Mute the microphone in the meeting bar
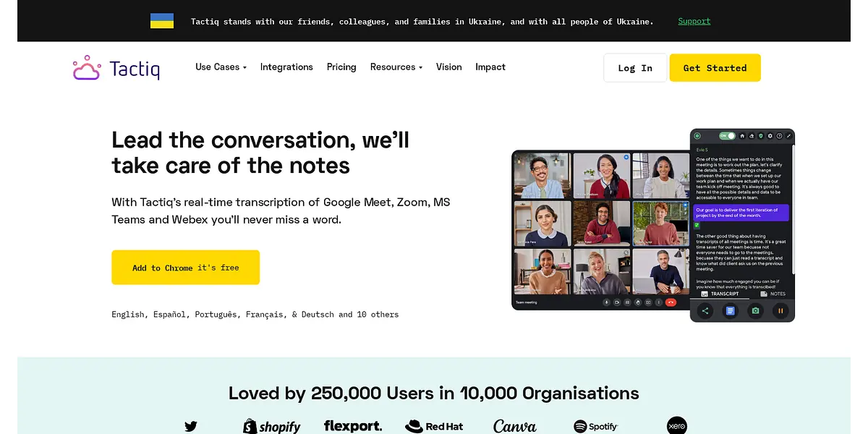The height and width of the screenshot is (434, 868). tap(605, 302)
